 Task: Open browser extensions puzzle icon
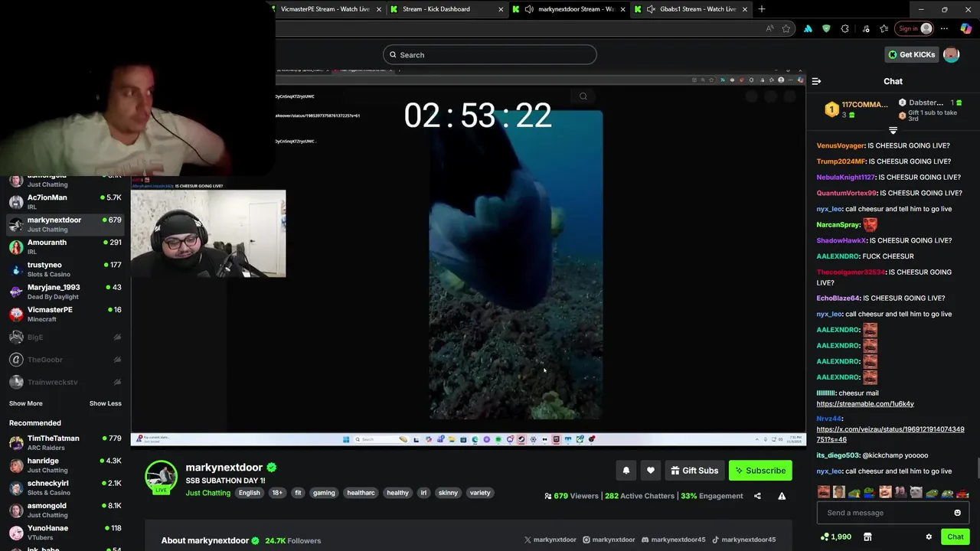(844, 28)
